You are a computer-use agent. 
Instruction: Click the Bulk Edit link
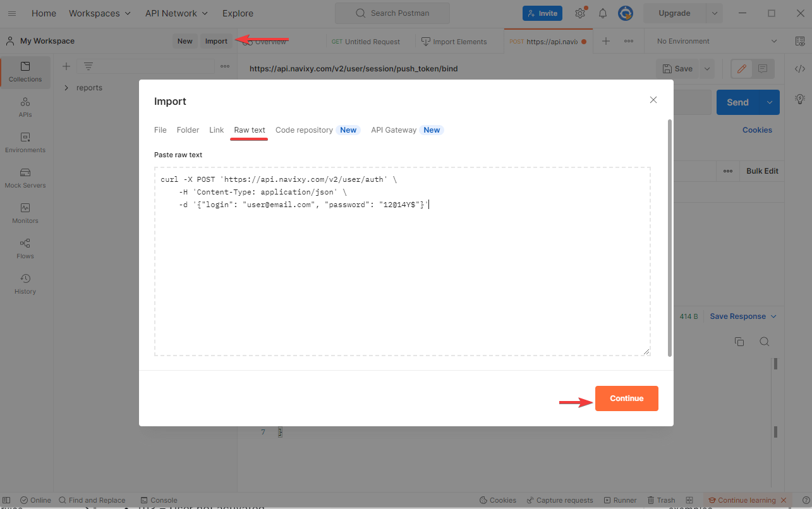762,171
